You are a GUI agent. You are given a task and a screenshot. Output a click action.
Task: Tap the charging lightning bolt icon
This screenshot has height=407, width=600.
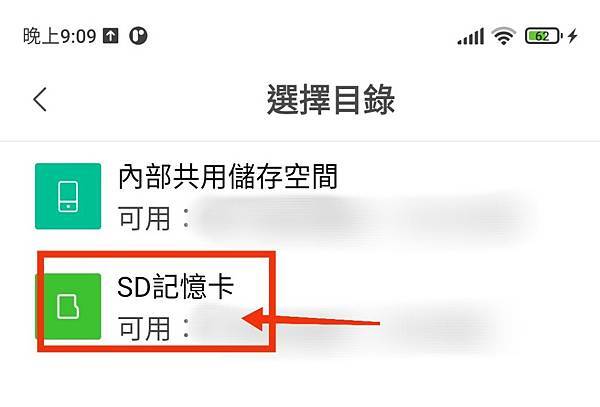click(x=572, y=36)
